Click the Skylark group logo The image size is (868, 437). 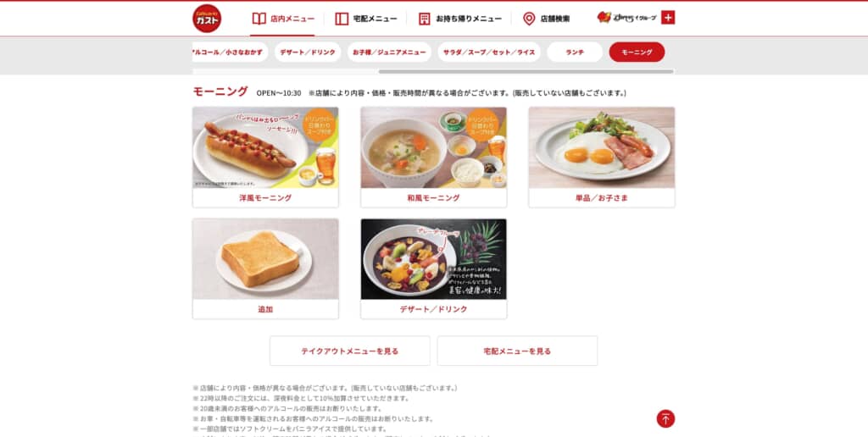tap(626, 18)
